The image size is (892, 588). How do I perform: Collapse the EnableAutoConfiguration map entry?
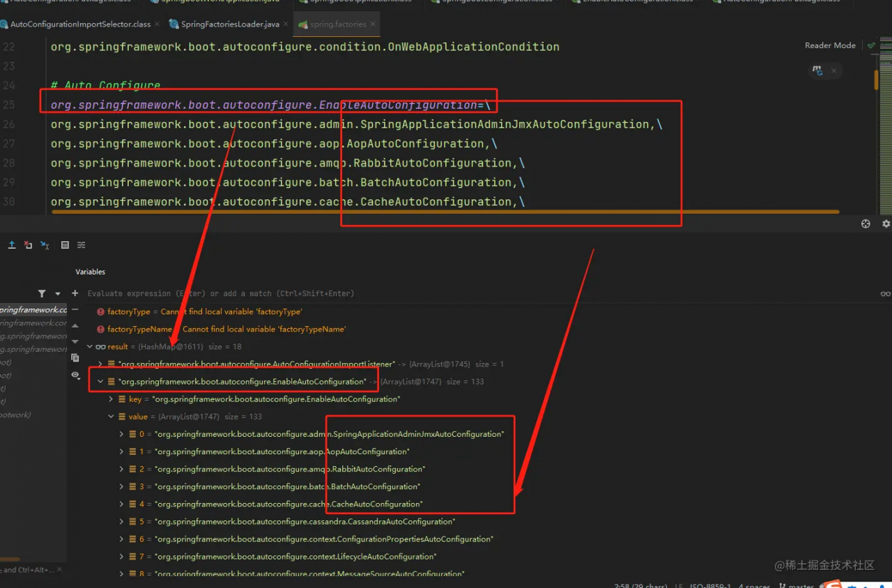[x=100, y=382]
